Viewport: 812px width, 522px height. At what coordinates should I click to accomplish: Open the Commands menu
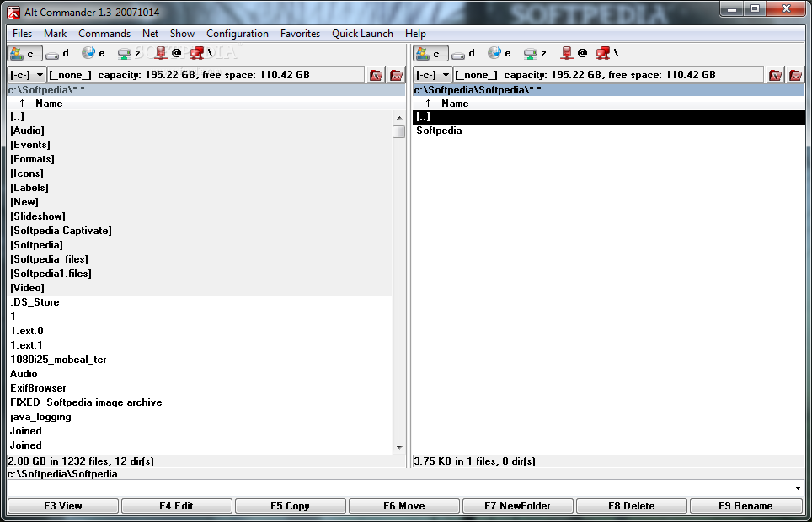coord(104,34)
